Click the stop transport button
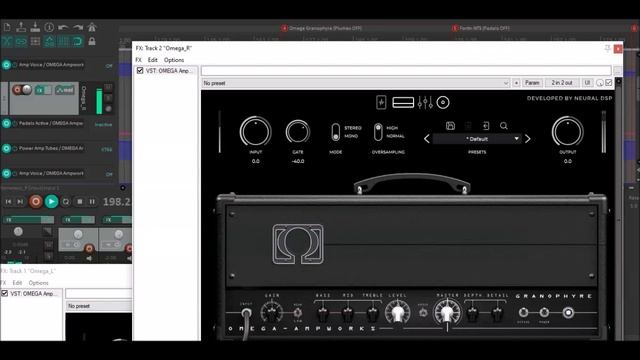 pyautogui.click(x=80, y=202)
